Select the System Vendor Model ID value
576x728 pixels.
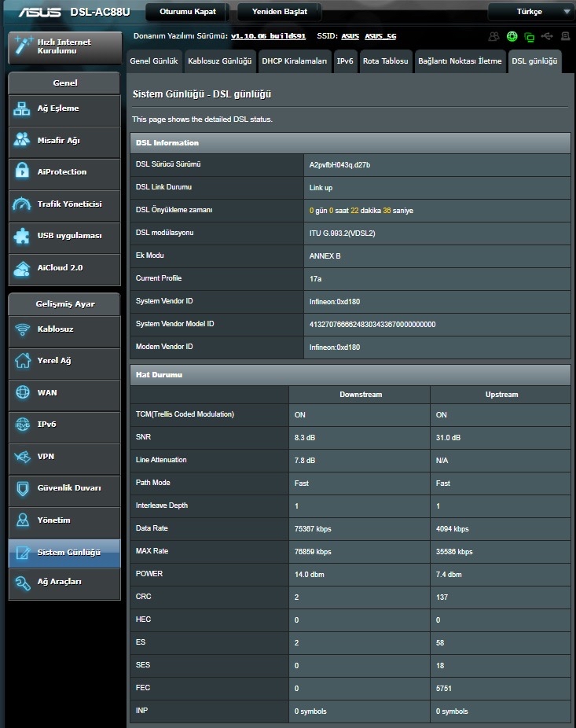click(372, 324)
